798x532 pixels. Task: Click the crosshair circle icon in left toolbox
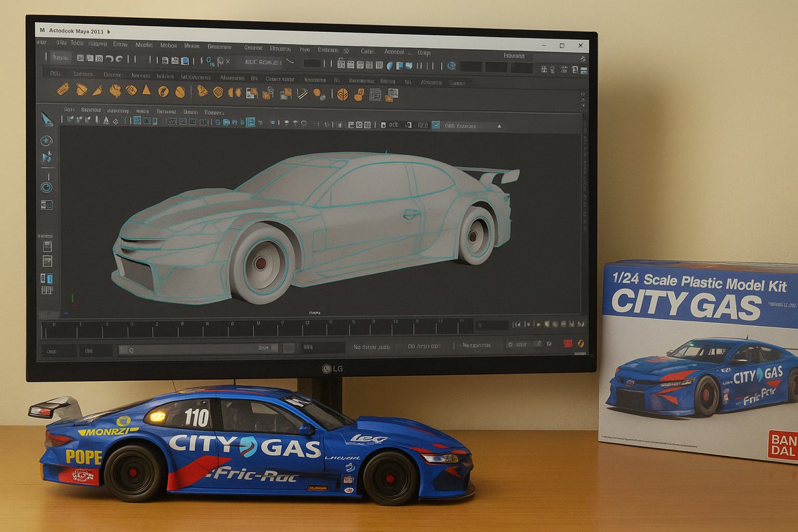pyautogui.click(x=47, y=141)
